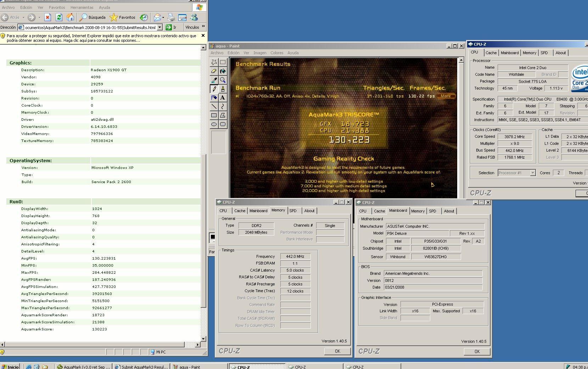Select the Line tool in Paint

point(214,106)
